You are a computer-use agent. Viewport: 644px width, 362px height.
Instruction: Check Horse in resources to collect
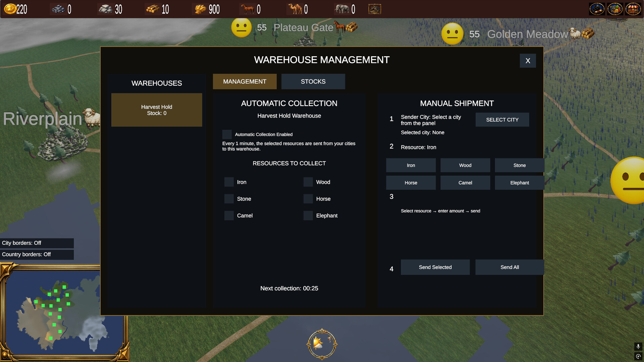click(x=308, y=199)
